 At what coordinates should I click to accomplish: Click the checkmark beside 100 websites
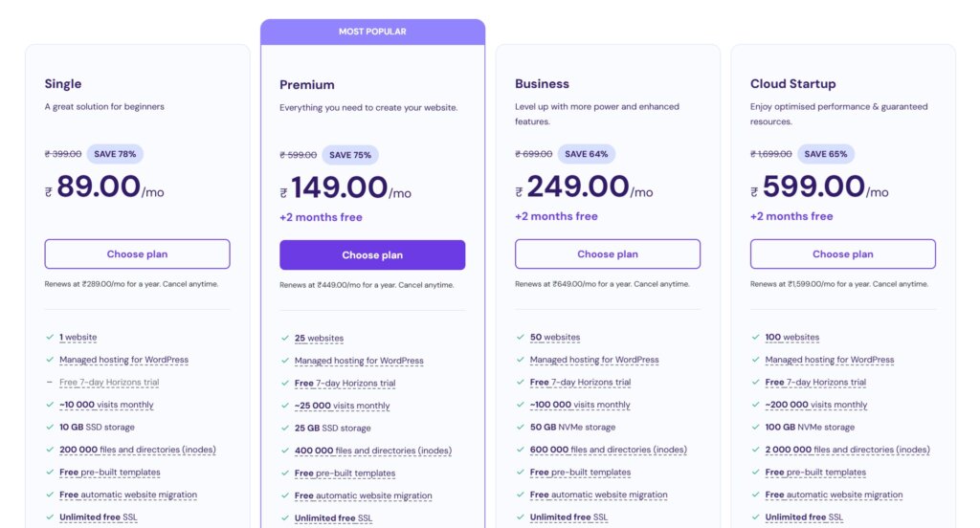(756, 337)
